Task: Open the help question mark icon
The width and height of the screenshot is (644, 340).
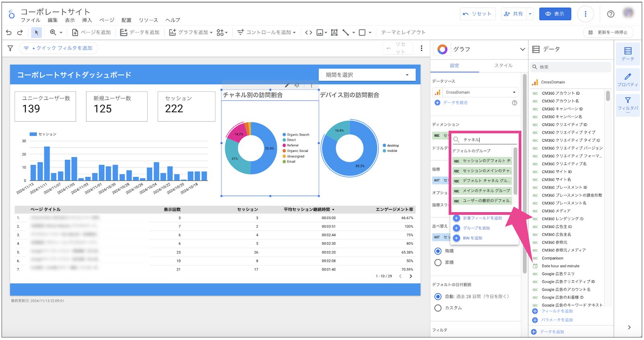Action: pos(611,14)
